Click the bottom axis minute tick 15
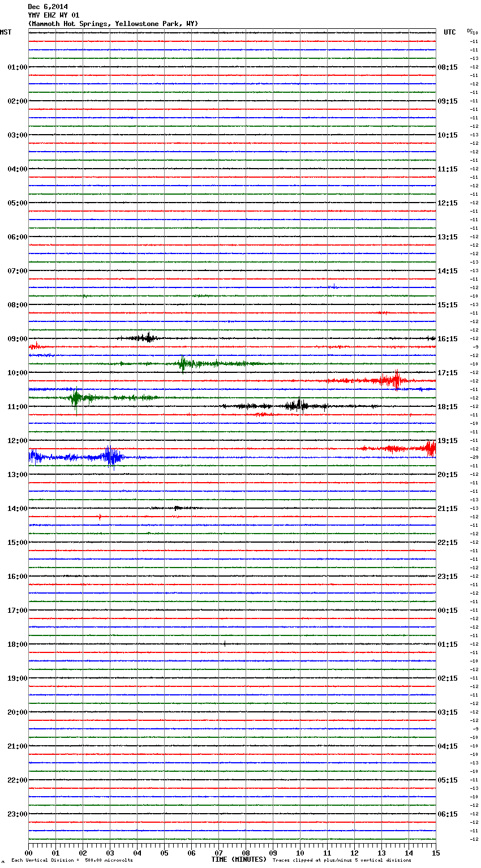481x868 pixels. pyautogui.click(x=436, y=852)
